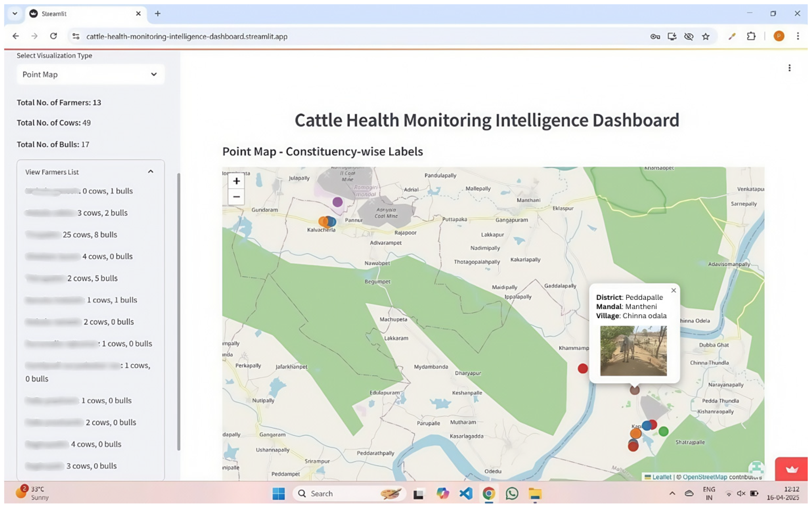Click red Streamlit crown badge
The width and height of the screenshot is (812, 506).
[x=791, y=469]
